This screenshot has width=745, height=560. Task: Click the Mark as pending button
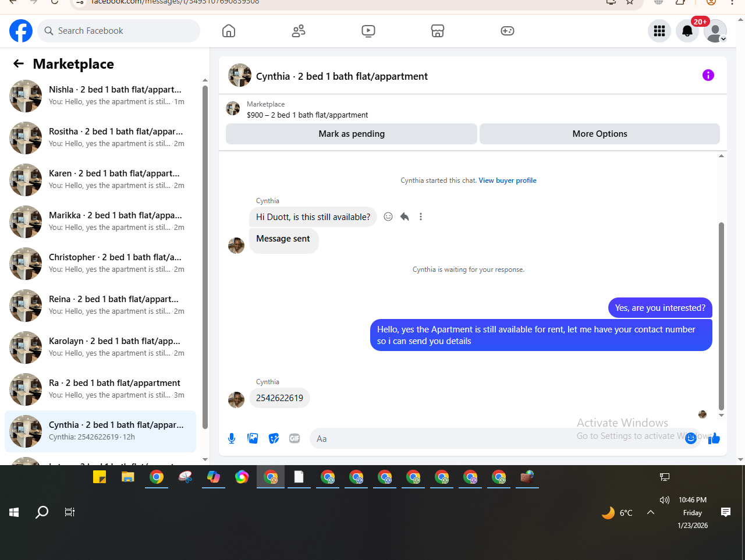[352, 134]
